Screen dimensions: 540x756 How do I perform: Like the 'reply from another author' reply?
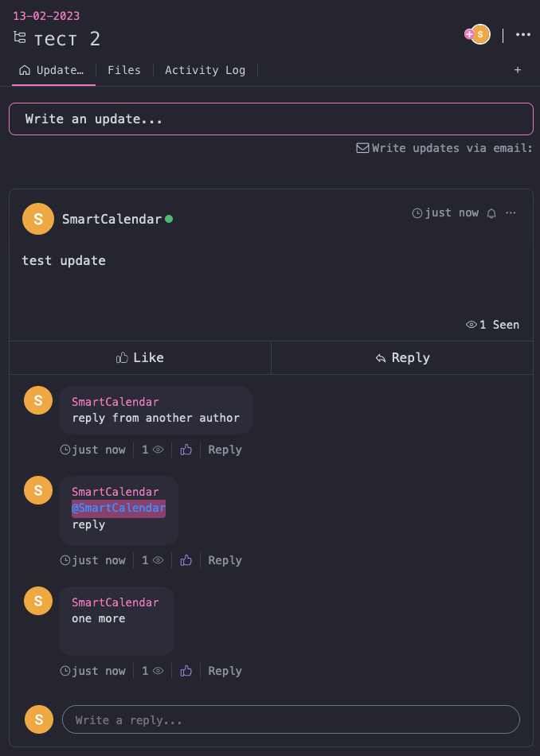tap(186, 450)
